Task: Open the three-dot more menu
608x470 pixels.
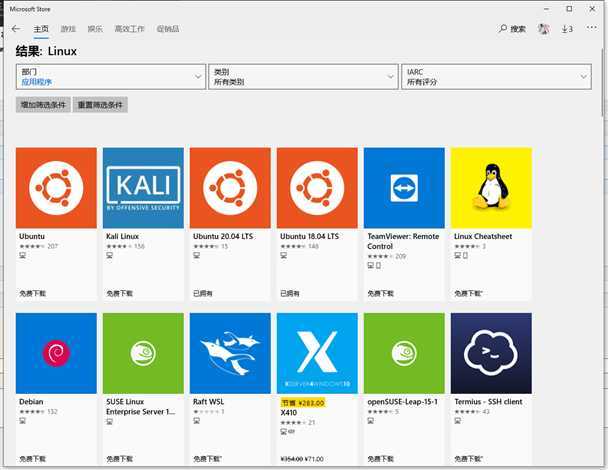Action: 592,28
